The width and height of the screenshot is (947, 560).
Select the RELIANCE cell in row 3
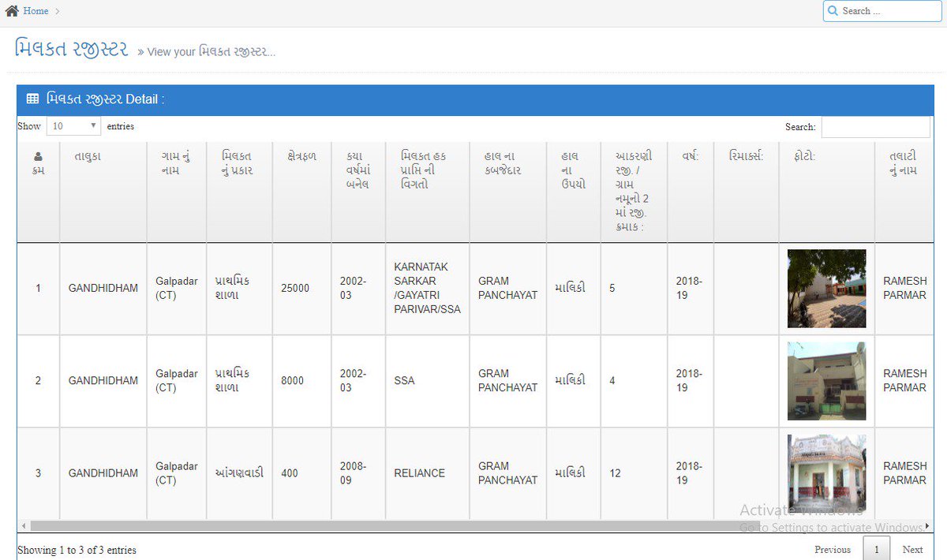pyautogui.click(x=428, y=473)
